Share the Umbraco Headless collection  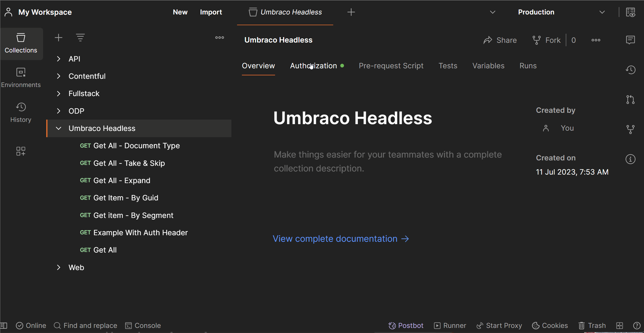(500, 40)
